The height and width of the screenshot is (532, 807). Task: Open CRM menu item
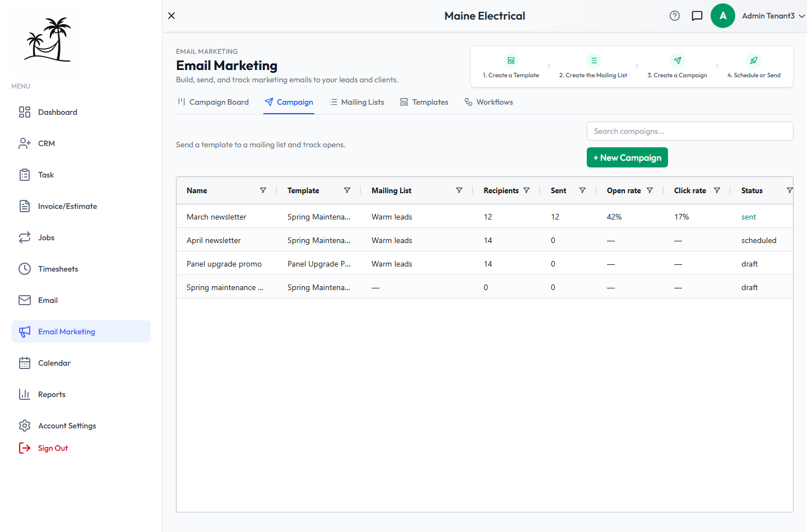pos(81,143)
